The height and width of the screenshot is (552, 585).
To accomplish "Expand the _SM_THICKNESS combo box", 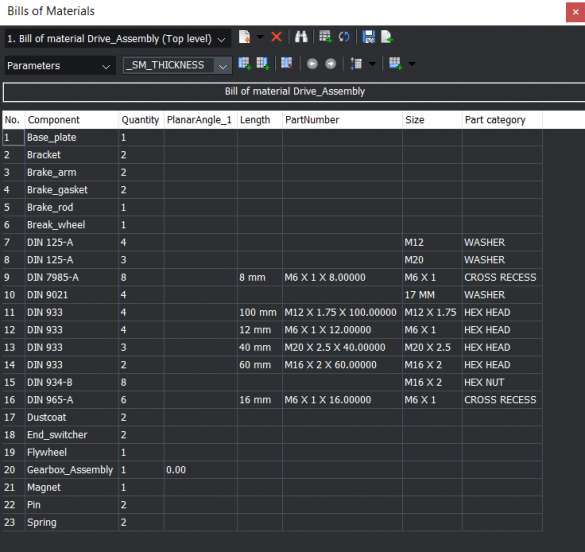I will coord(223,66).
